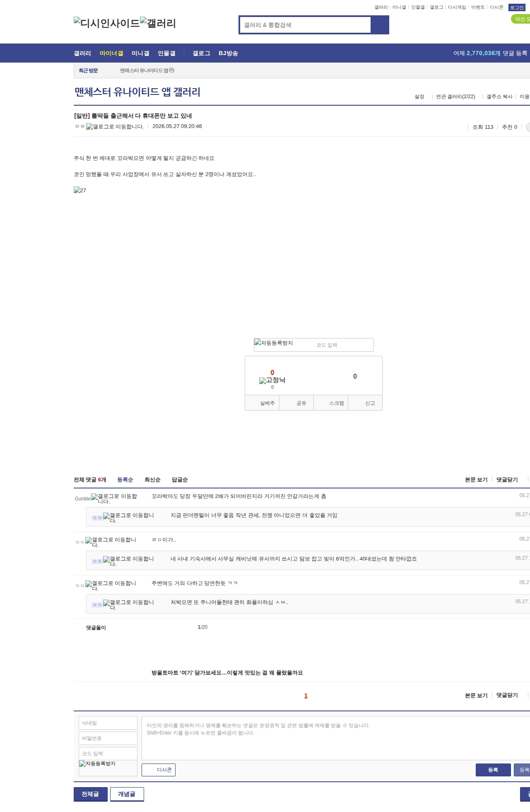Click 갤주소 복사 to copy gallery address
The width and height of the screenshot is (530, 812).
coord(499,97)
